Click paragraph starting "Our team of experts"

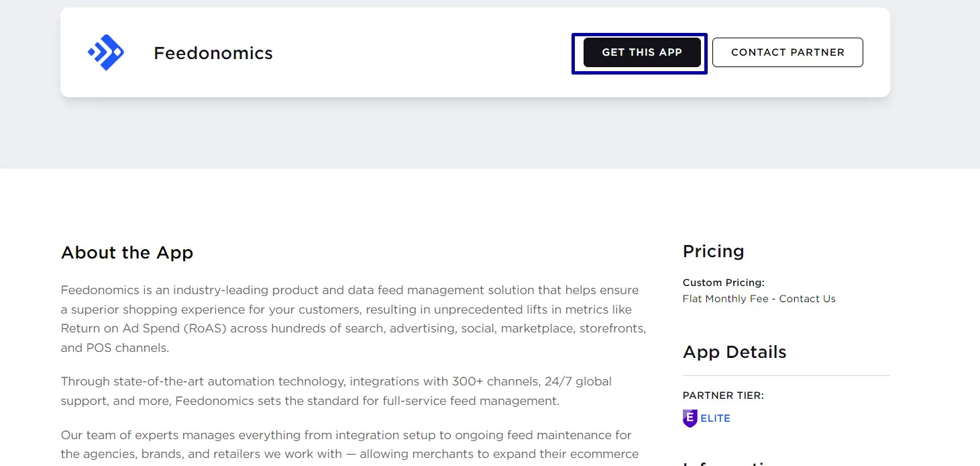pyautogui.click(x=349, y=445)
